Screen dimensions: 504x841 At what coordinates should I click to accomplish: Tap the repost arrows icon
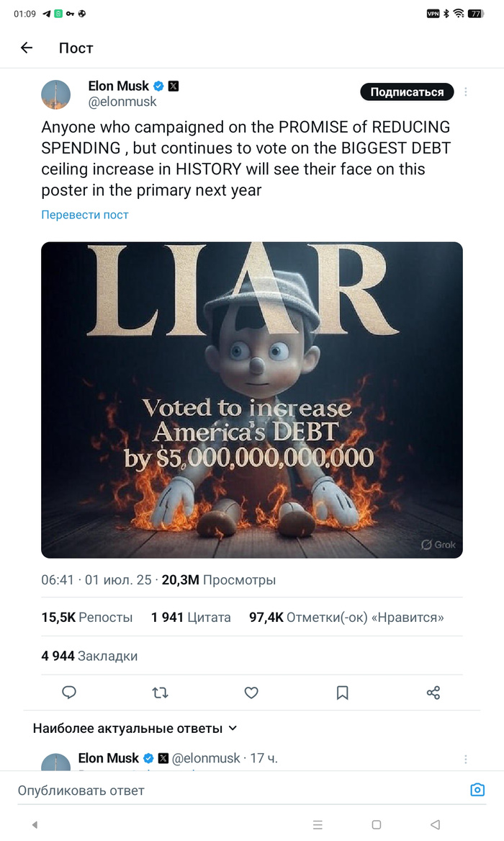point(161,693)
